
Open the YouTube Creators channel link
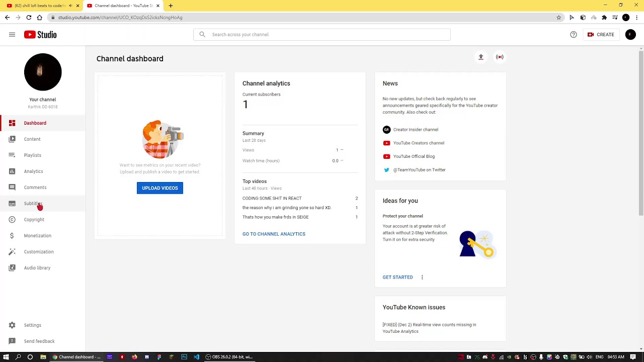pyautogui.click(x=419, y=143)
